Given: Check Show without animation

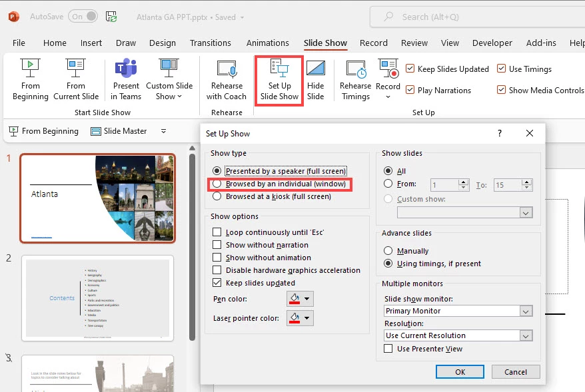Looking at the screenshot, I should (217, 258).
